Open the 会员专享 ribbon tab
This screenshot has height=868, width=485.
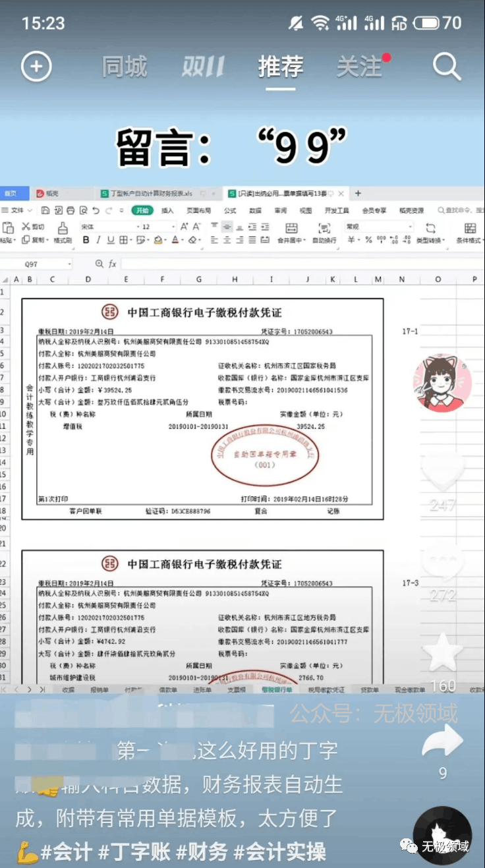click(x=374, y=211)
